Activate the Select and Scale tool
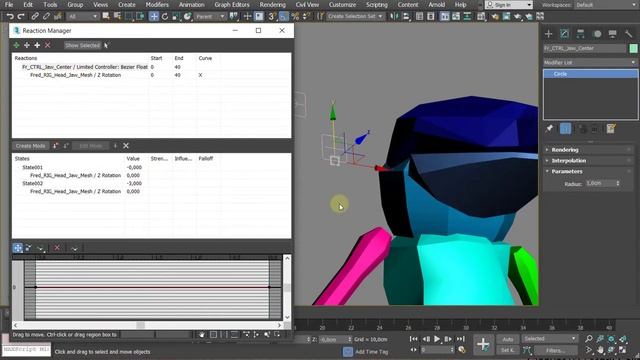Image resolution: width=640 pixels, height=360 pixels. click(x=176, y=16)
